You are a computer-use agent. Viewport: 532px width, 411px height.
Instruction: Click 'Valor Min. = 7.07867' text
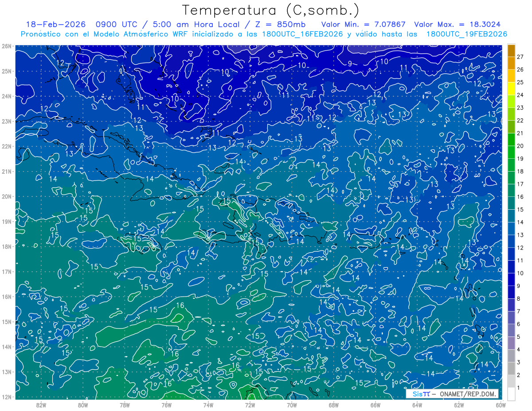pyautogui.click(x=363, y=24)
